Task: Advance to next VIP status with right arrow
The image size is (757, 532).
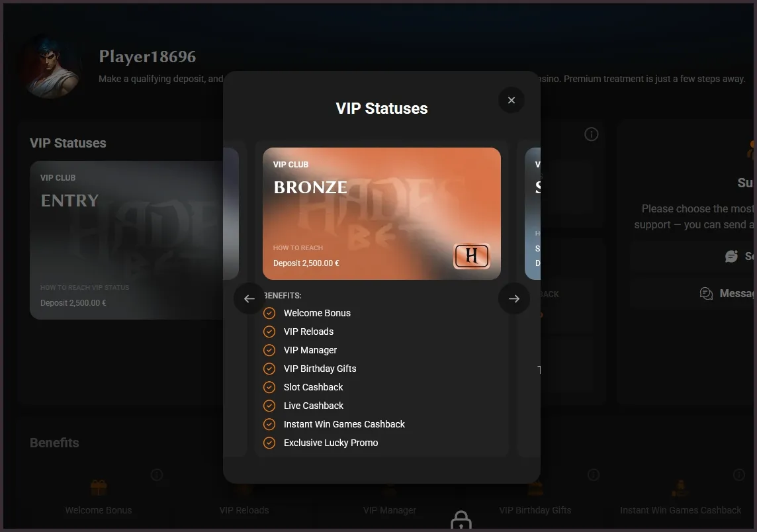Action: [514, 298]
